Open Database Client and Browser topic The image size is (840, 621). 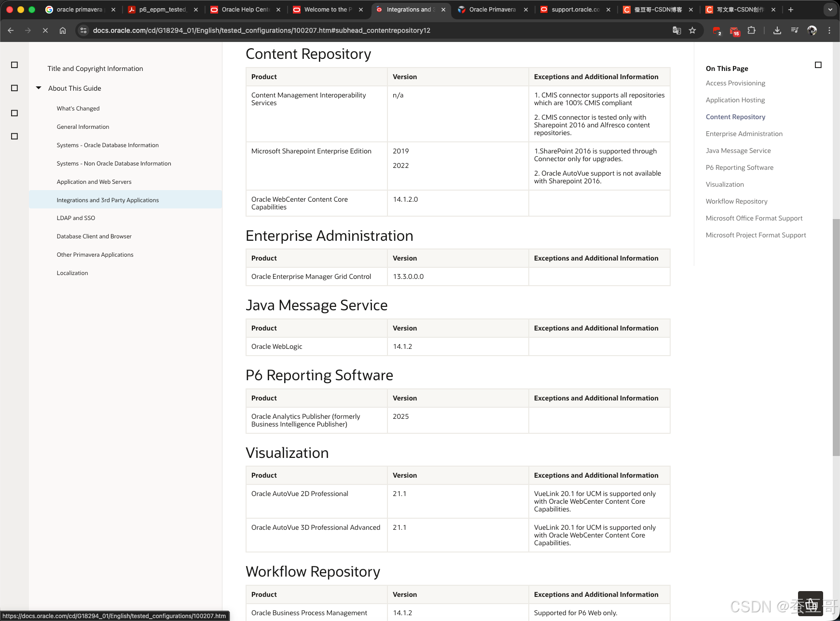[x=94, y=236]
